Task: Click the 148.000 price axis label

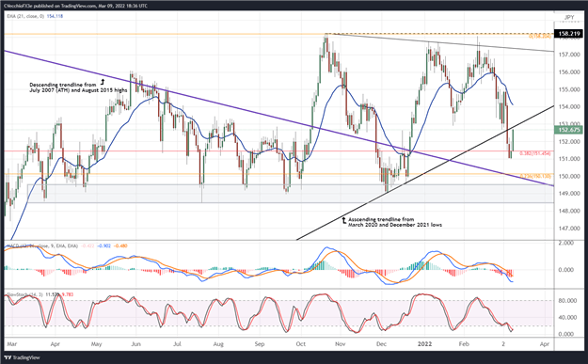Action: [569, 211]
